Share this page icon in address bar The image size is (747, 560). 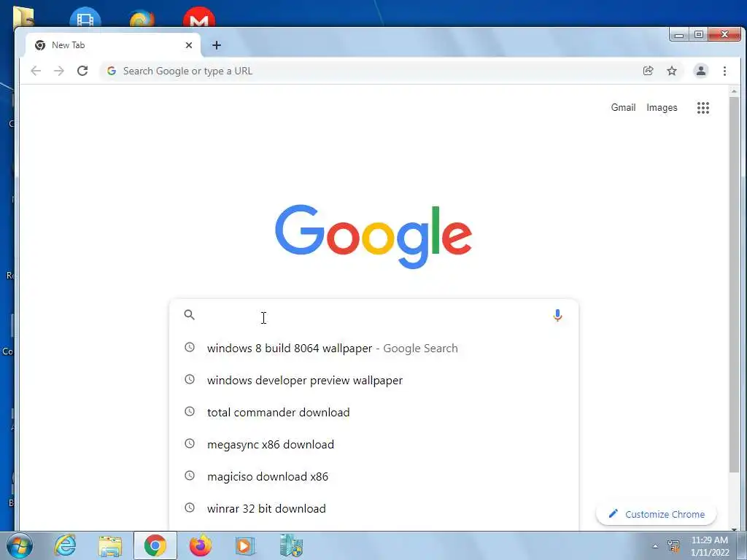(x=648, y=71)
